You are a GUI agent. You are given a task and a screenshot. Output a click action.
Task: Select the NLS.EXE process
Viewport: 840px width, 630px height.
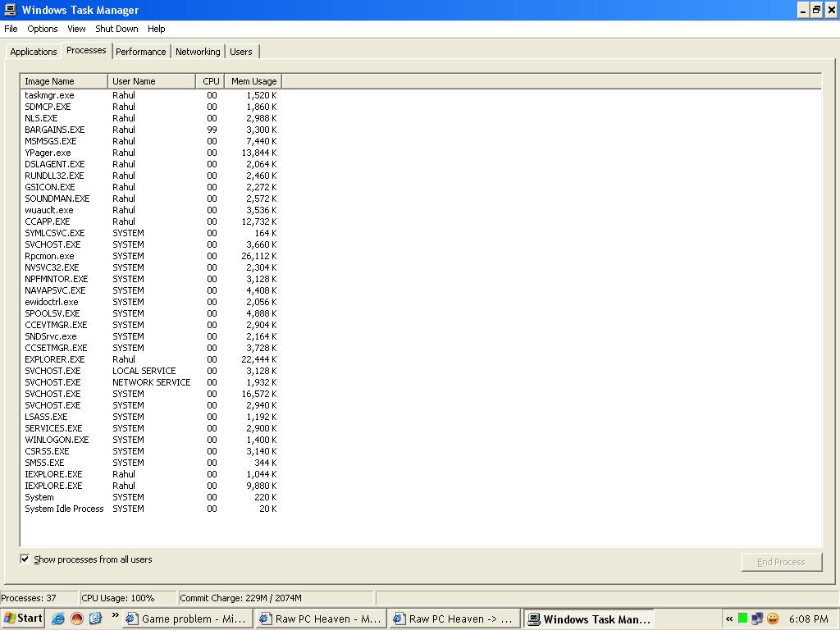151,118
